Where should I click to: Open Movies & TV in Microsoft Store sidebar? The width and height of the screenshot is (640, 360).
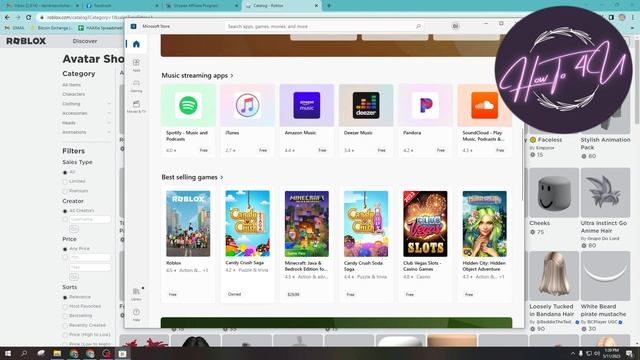tap(136, 107)
